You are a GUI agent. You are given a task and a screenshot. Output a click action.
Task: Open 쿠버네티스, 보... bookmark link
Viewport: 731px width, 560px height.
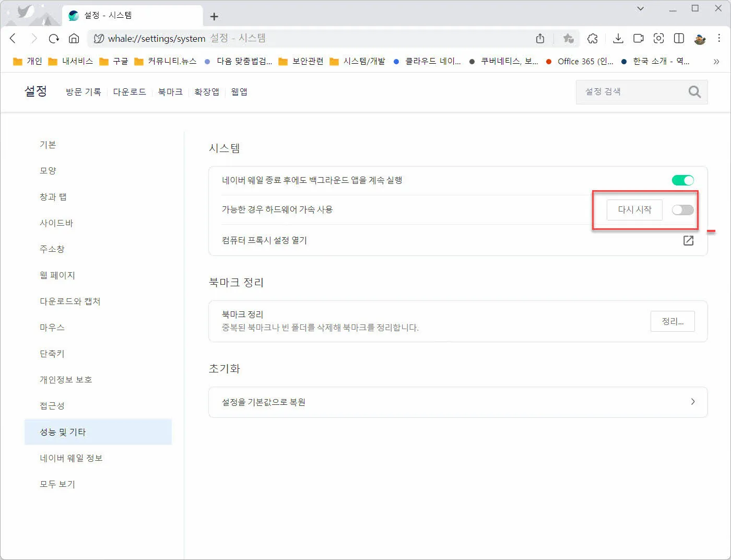[x=503, y=61]
